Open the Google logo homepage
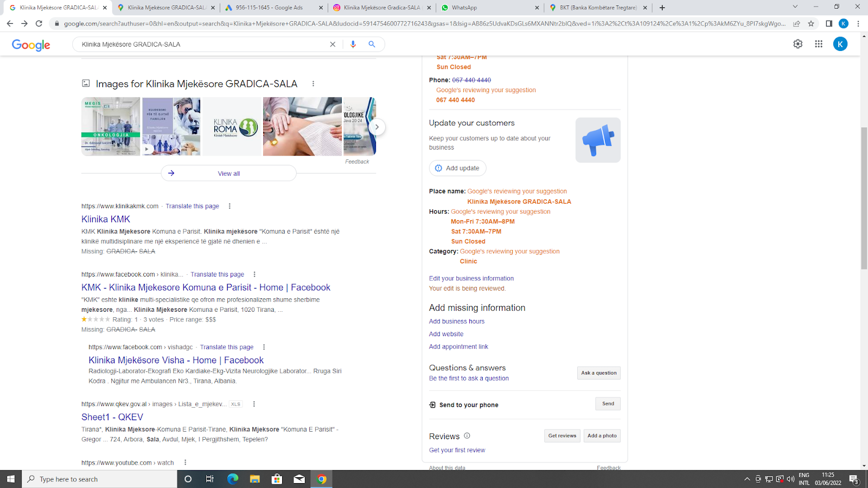This screenshot has width=868, height=488. tap(31, 45)
